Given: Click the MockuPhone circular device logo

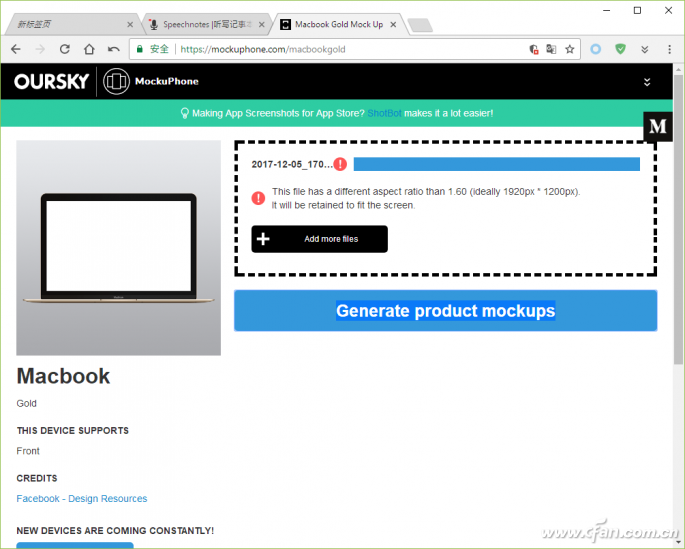Looking at the screenshot, I should click(x=116, y=81).
